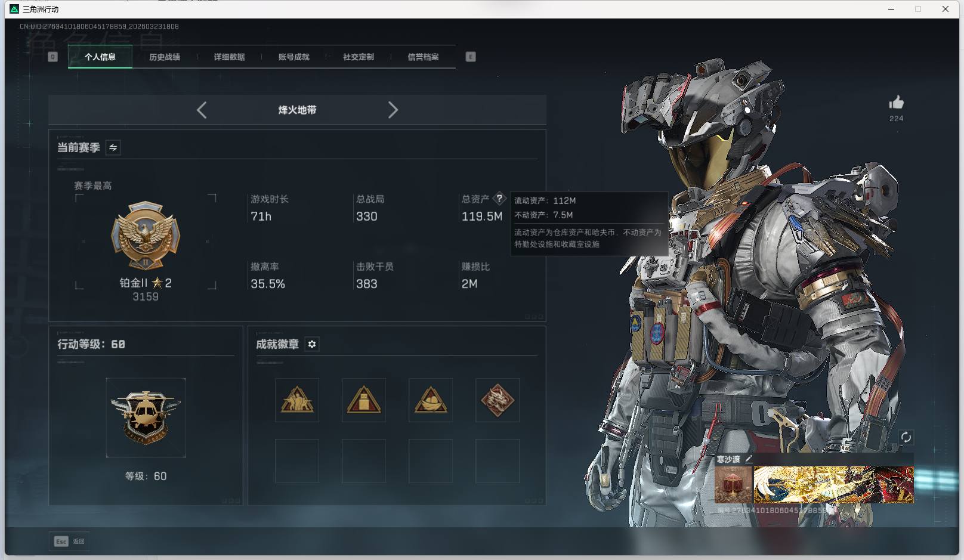Click the edit pencil beside 寒沙渡
Image resolution: width=964 pixels, height=560 pixels.
[750, 459]
